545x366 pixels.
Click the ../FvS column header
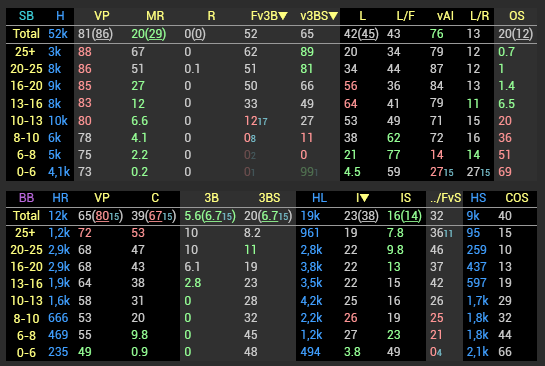click(445, 198)
